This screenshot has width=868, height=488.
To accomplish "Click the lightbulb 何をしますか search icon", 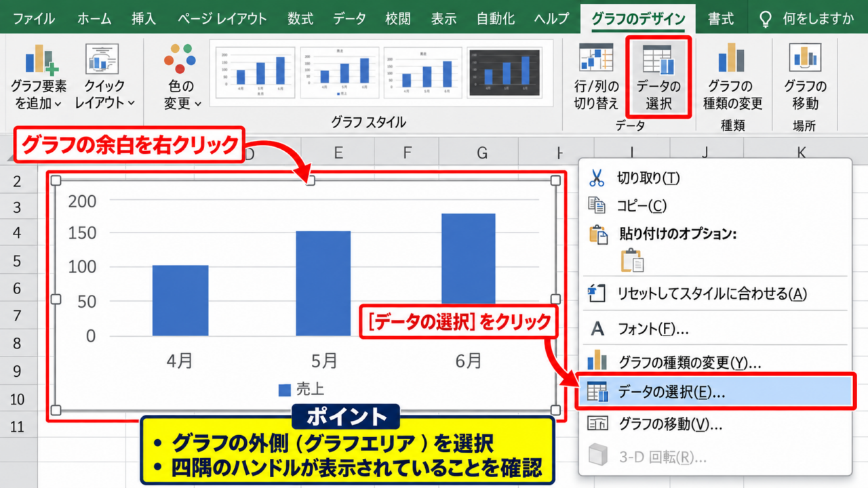I will tap(766, 18).
